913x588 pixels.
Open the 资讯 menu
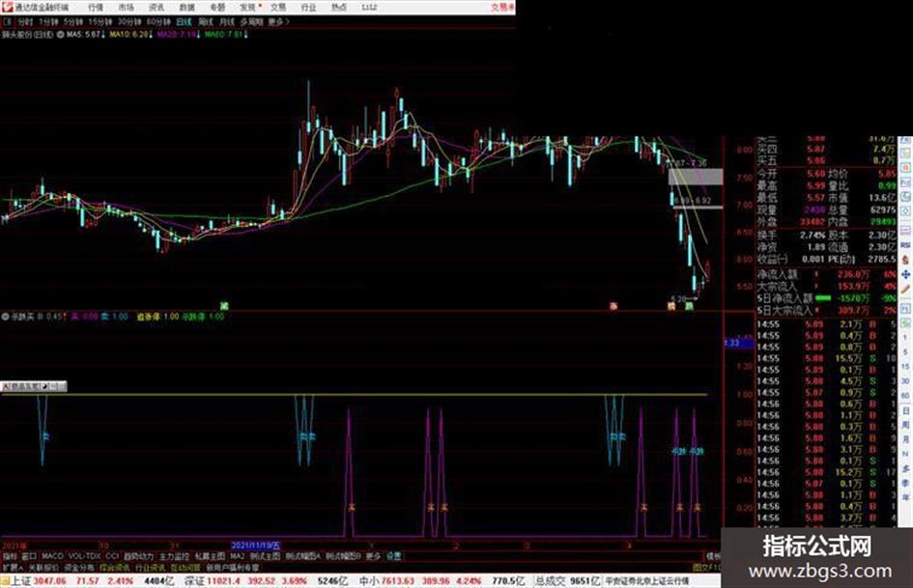coord(157,7)
